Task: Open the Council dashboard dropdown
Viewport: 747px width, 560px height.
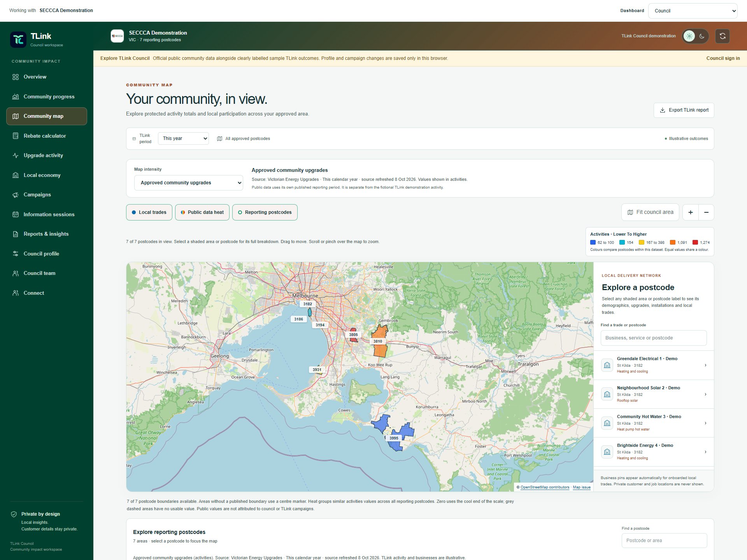Action: click(693, 11)
